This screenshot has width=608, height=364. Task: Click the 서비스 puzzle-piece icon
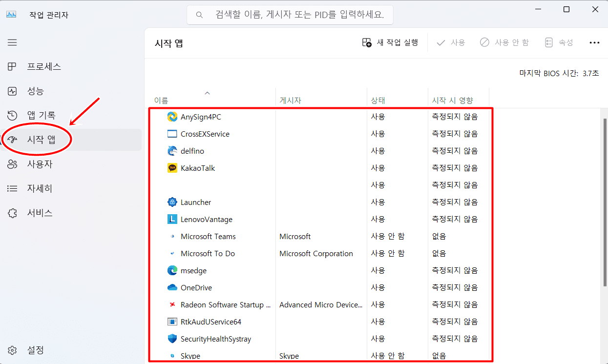click(x=12, y=213)
